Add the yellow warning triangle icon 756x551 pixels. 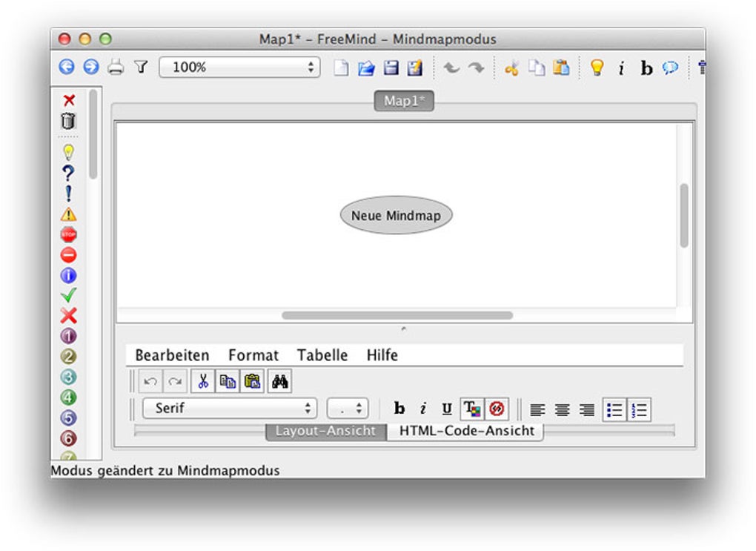point(68,214)
